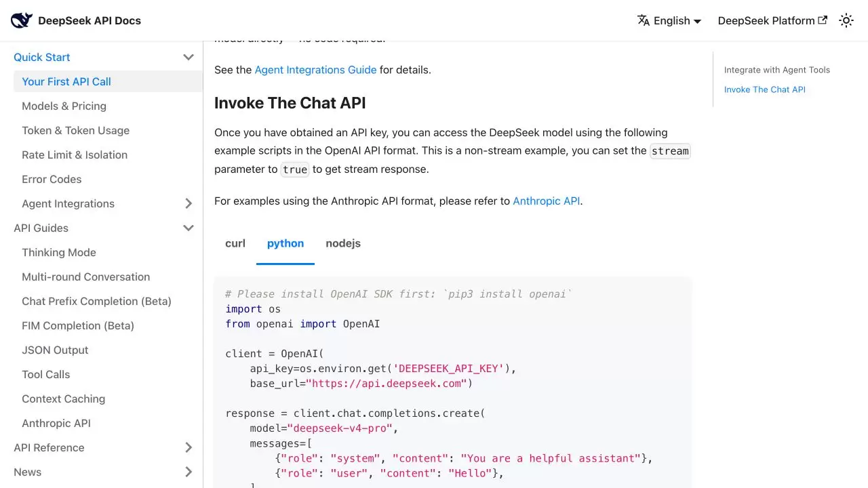
Task: Jump to Integrate with Agent Tools section
Action: [x=777, y=70]
